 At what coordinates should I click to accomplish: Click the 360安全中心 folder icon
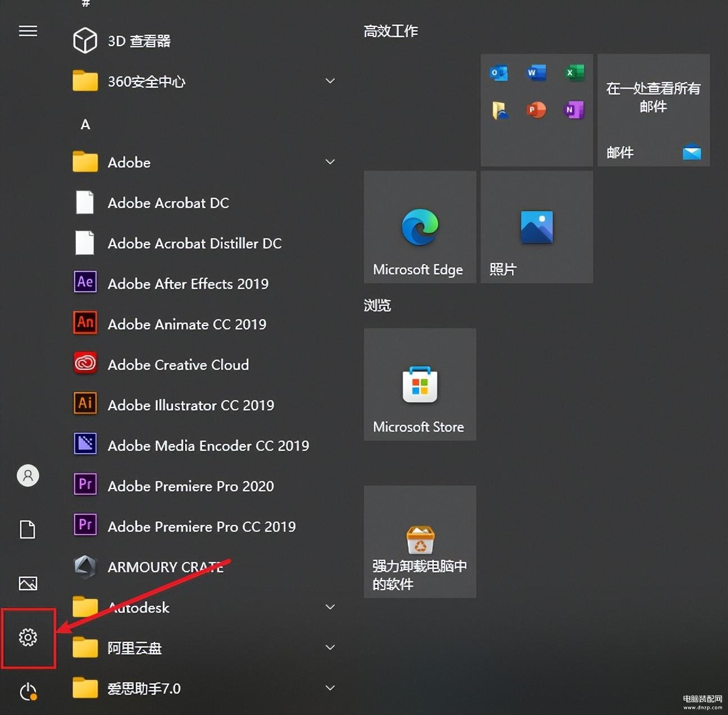coord(85,82)
